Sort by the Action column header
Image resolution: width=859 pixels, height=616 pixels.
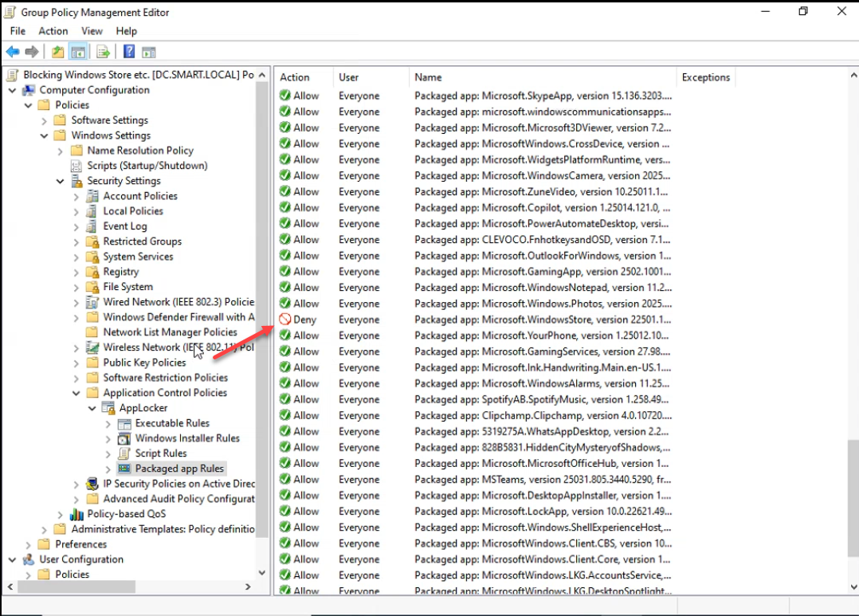point(304,77)
